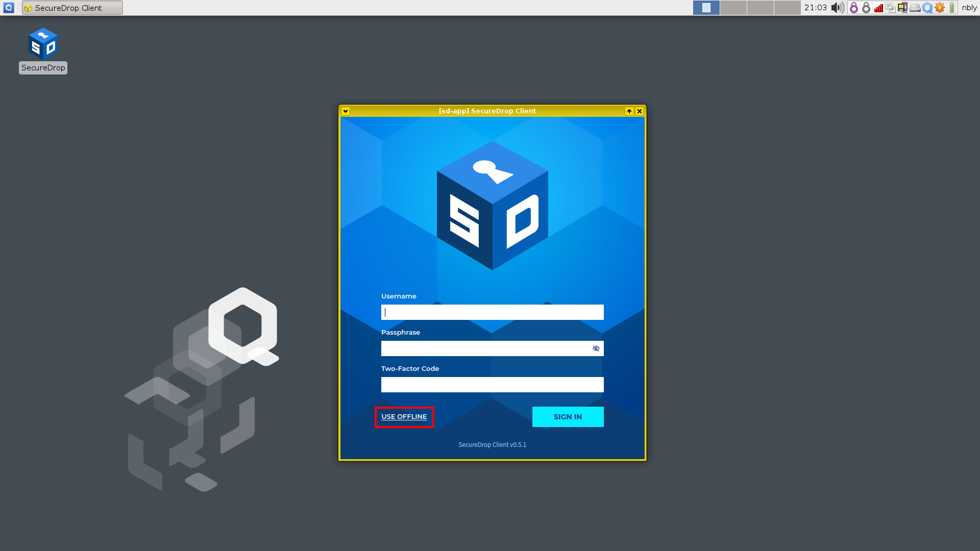Image resolution: width=980 pixels, height=551 pixels.
Task: Open the clock showing 21:03
Action: click(815, 8)
